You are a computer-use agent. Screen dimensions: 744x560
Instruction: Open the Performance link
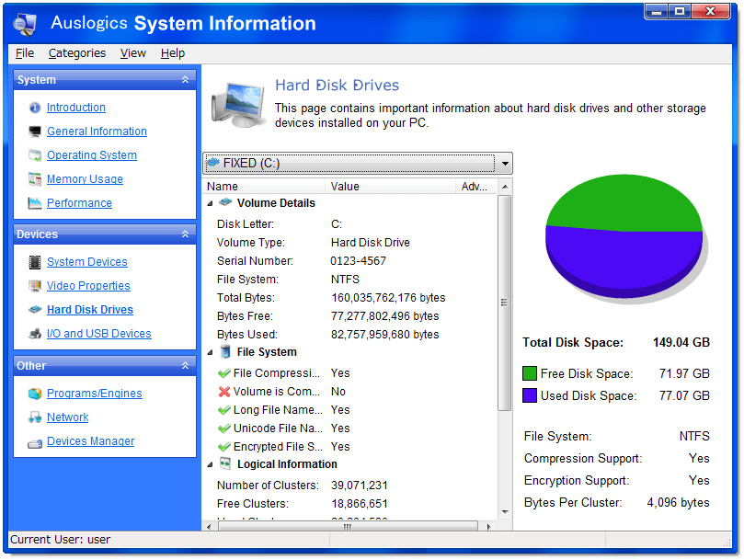[x=79, y=203]
